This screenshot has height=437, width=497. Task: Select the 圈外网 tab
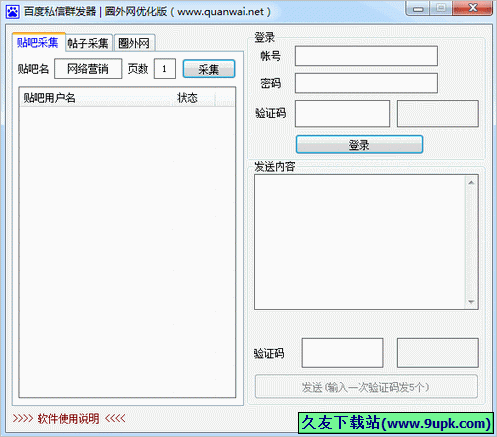[134, 43]
